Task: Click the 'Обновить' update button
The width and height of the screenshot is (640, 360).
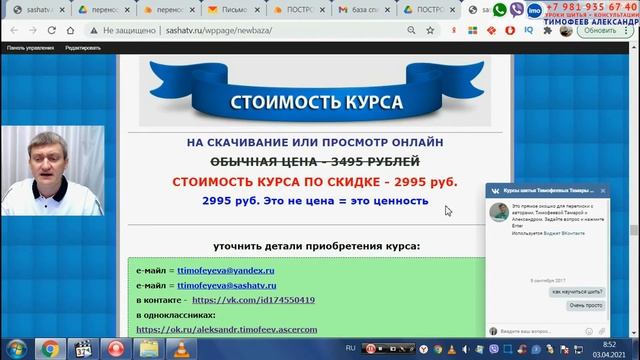Action: [599, 31]
